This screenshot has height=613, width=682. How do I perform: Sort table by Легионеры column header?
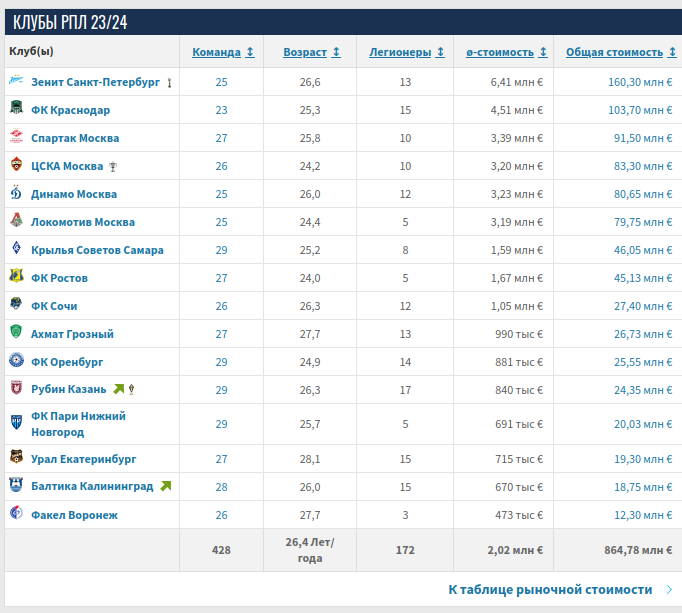pyautogui.click(x=400, y=52)
